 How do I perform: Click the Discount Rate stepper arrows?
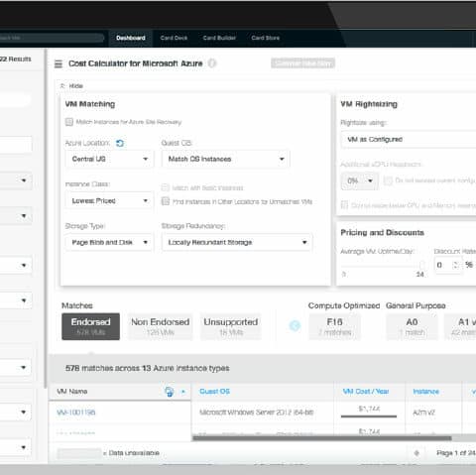pos(456,265)
